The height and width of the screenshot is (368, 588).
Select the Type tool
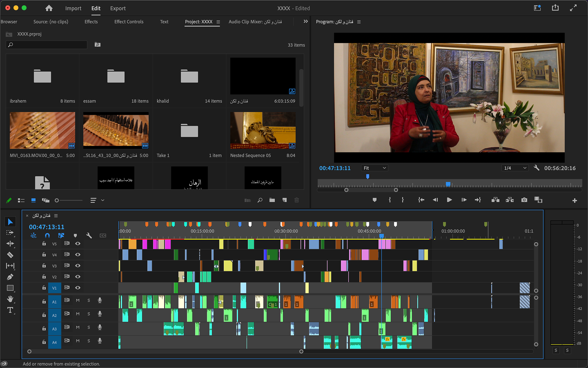[x=10, y=310]
